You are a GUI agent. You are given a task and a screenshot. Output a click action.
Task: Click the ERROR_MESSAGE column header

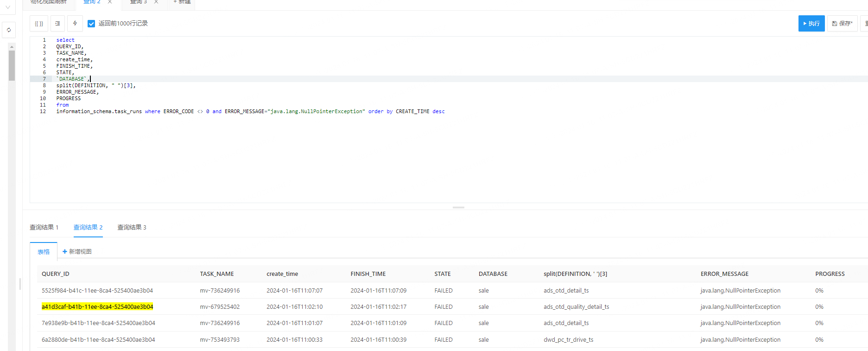(x=724, y=274)
